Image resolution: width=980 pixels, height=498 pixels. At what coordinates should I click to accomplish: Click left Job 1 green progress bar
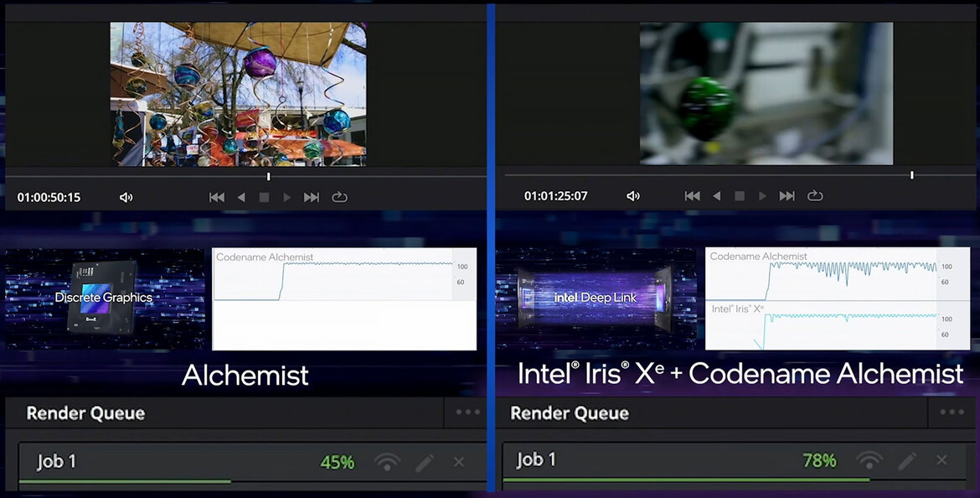(125, 481)
